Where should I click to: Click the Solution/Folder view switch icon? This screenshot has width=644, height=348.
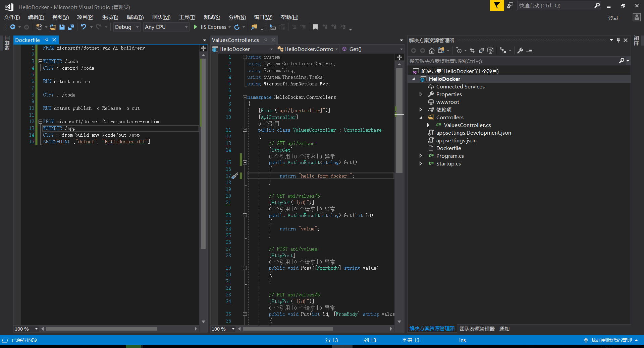[x=441, y=51]
